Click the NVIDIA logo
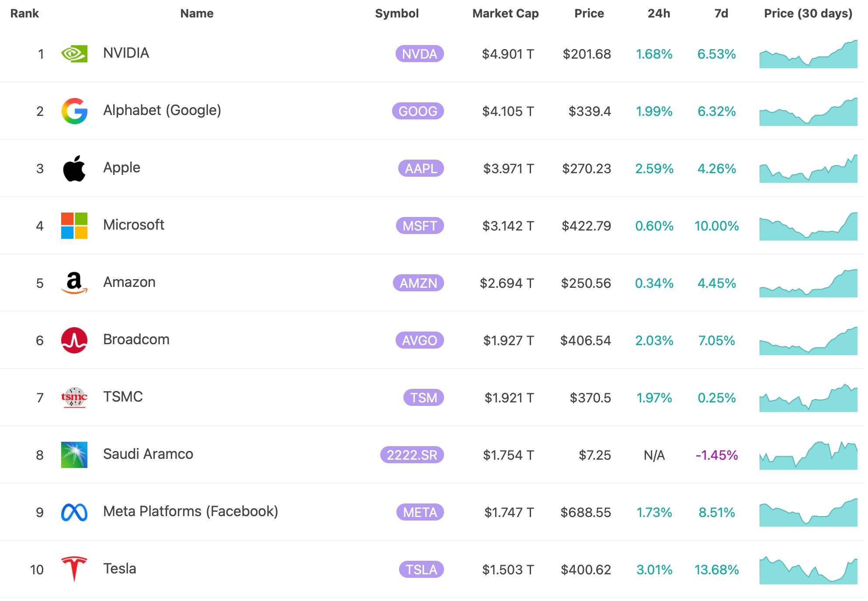 coord(74,53)
